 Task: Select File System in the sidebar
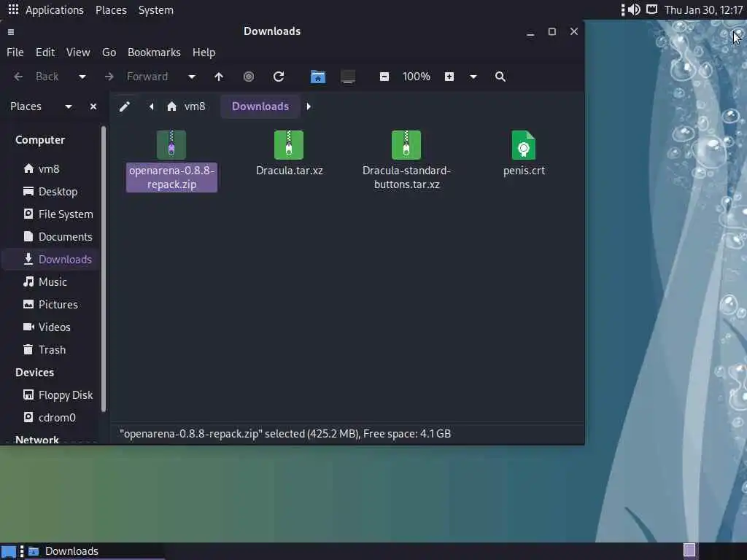[x=50, y=214]
